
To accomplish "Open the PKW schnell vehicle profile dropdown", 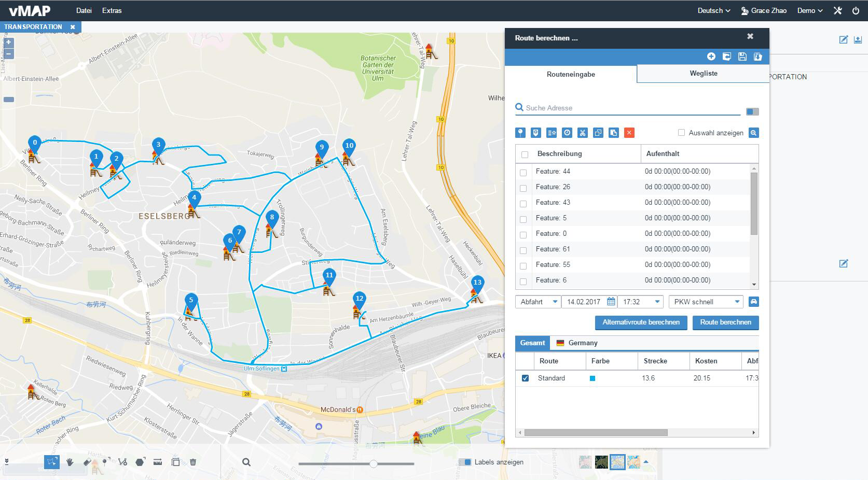I will 706,302.
